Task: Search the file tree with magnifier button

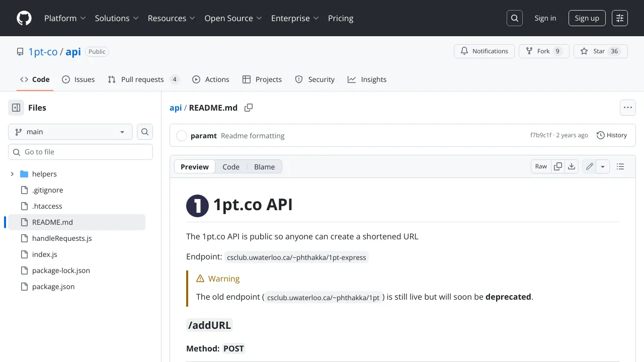Action: [145, 132]
